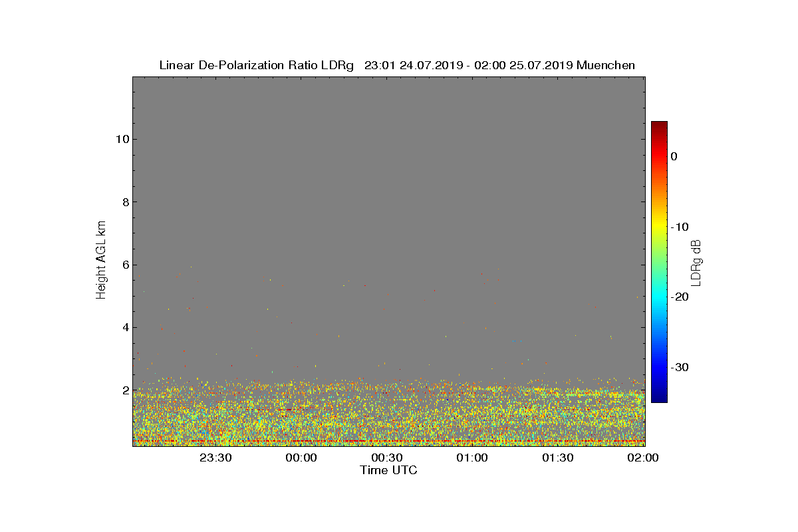Click the height tick label '8'

click(124, 202)
